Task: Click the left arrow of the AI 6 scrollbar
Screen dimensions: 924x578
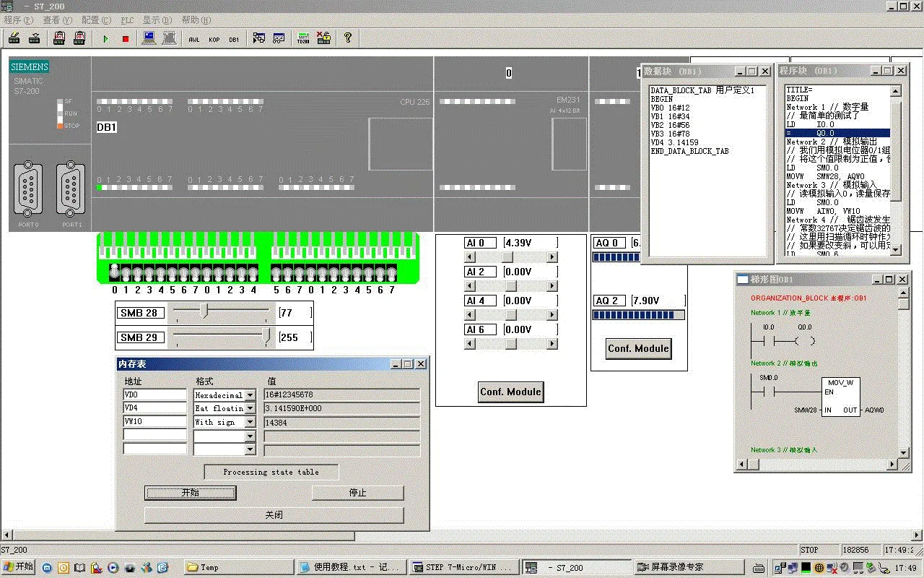Action: 470,344
